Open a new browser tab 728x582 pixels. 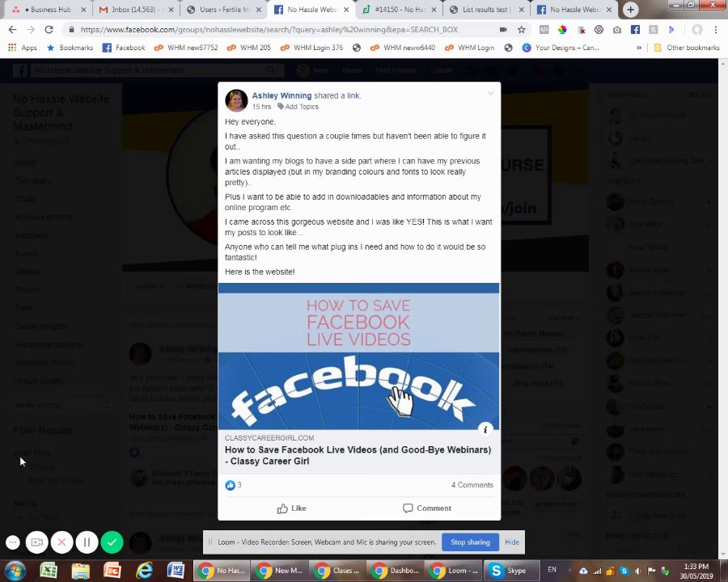(630, 9)
